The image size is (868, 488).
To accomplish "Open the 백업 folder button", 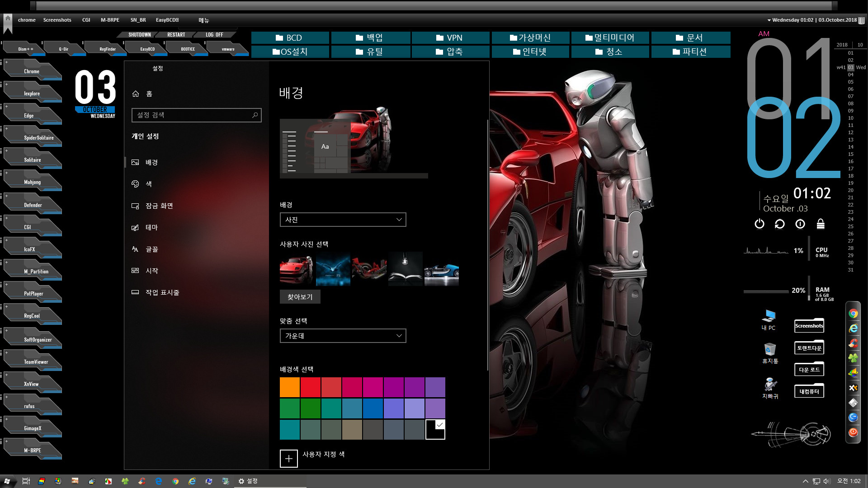I will [370, 38].
